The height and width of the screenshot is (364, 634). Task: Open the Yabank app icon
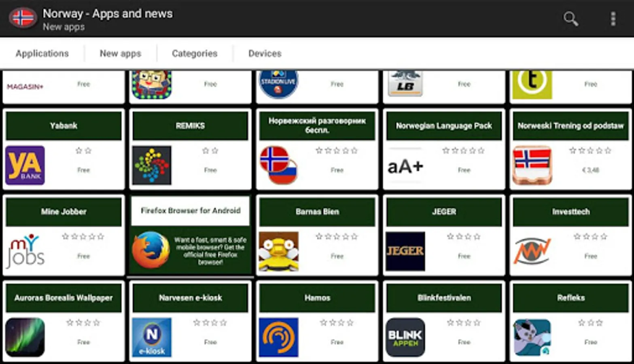(25, 165)
